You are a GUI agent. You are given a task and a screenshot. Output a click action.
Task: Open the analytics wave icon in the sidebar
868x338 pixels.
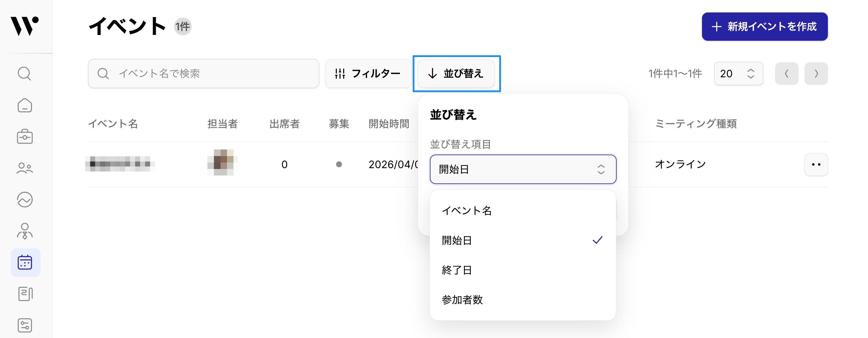coord(25,200)
